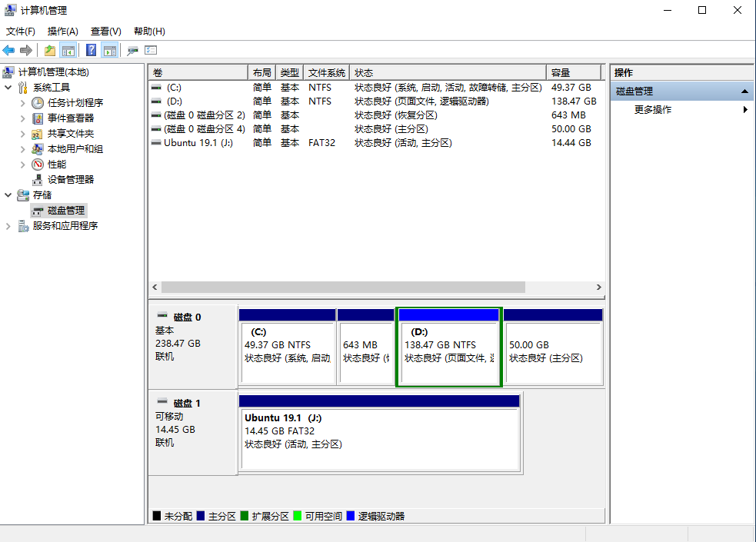Expand the 任务计划程序 branch

(22, 102)
